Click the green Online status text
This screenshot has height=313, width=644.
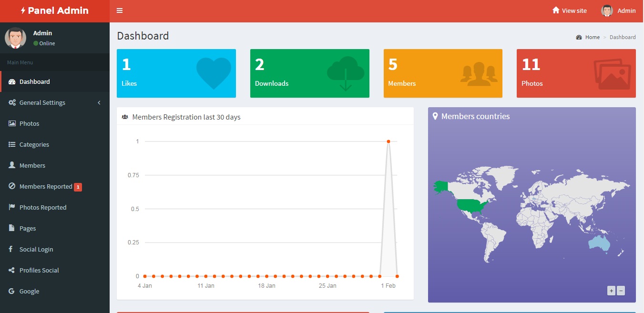(47, 43)
